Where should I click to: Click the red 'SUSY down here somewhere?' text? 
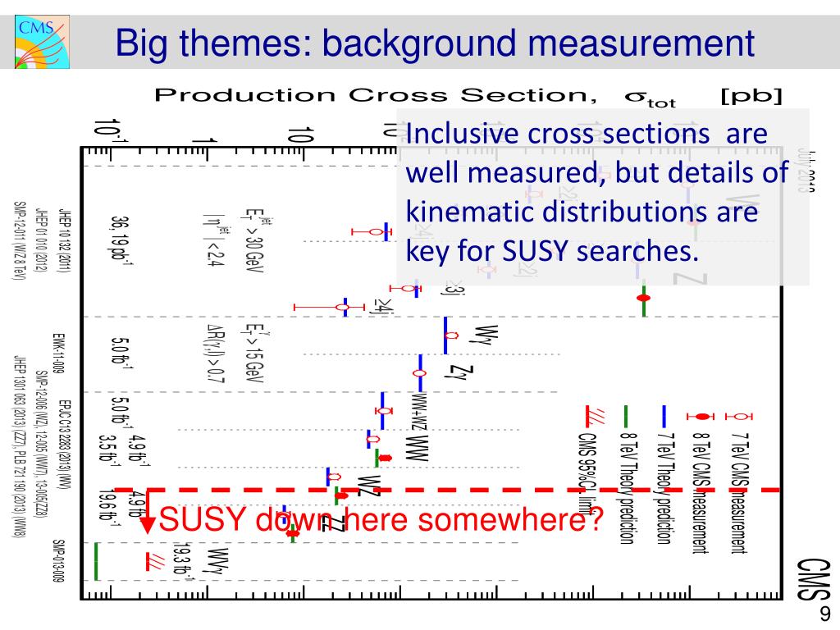coord(381,519)
